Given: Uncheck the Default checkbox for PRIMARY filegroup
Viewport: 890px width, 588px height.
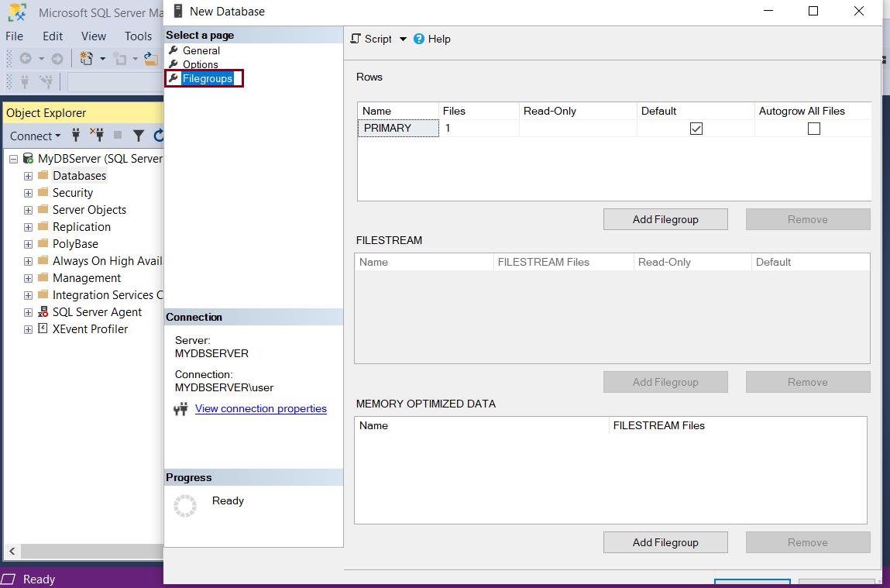Looking at the screenshot, I should 695,128.
